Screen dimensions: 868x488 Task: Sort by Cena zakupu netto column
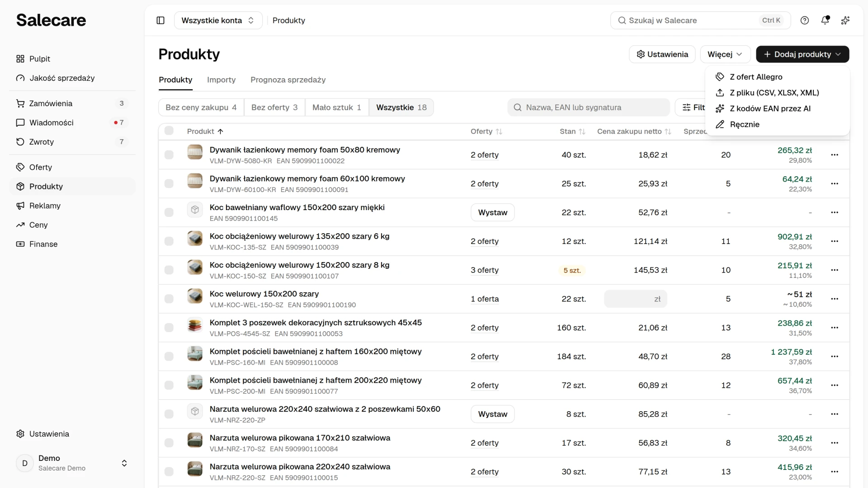click(634, 131)
